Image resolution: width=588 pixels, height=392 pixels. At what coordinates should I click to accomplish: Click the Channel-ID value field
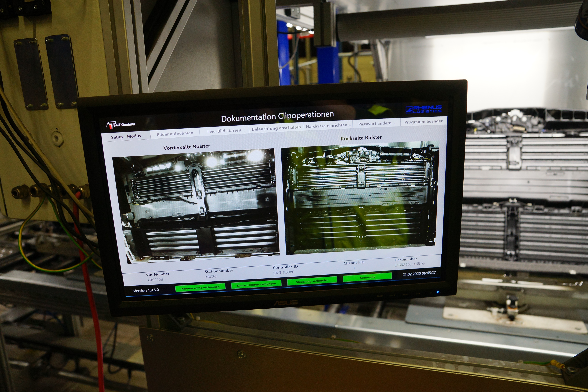click(x=354, y=268)
